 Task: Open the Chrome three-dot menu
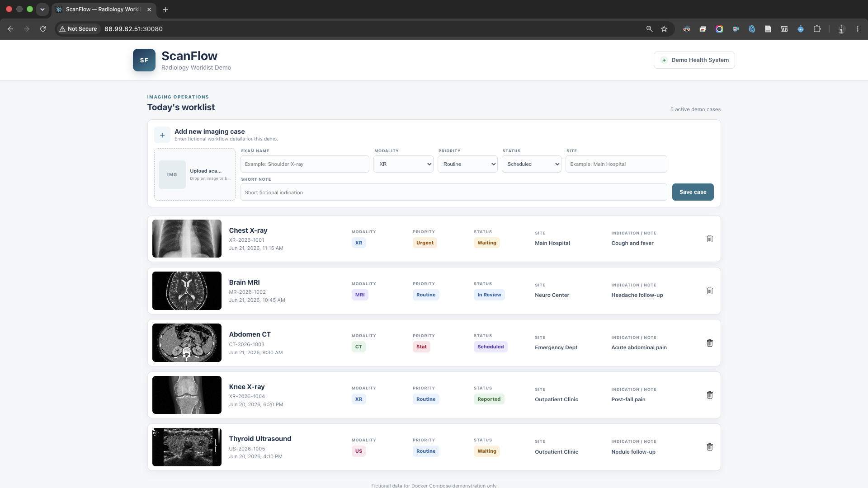(858, 29)
